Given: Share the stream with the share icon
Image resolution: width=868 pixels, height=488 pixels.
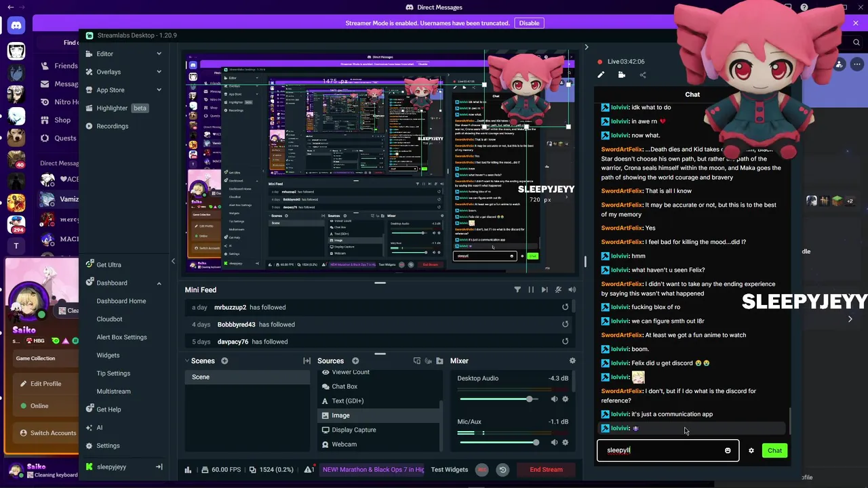Looking at the screenshot, I should pos(643,75).
